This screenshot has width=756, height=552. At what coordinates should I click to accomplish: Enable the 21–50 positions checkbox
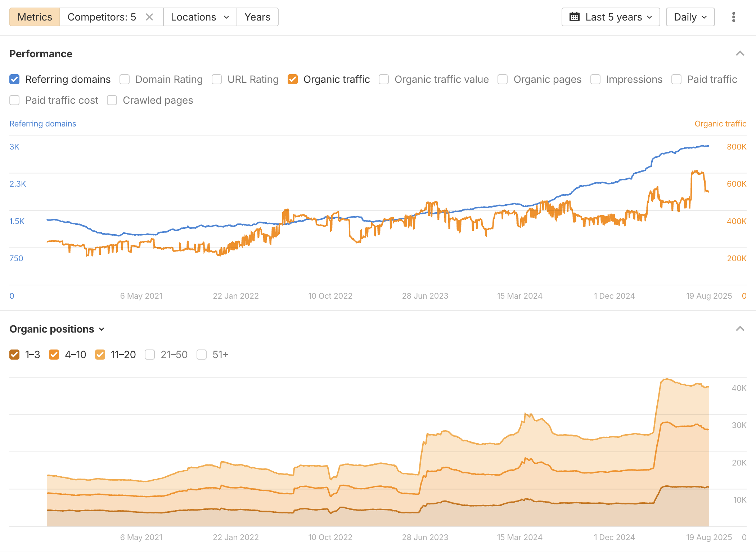pos(150,355)
